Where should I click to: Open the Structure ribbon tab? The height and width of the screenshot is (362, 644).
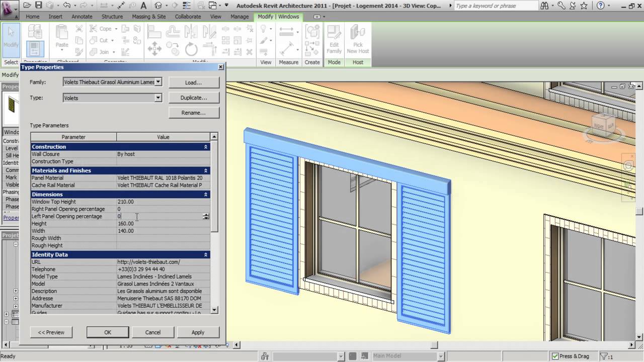tap(112, 17)
